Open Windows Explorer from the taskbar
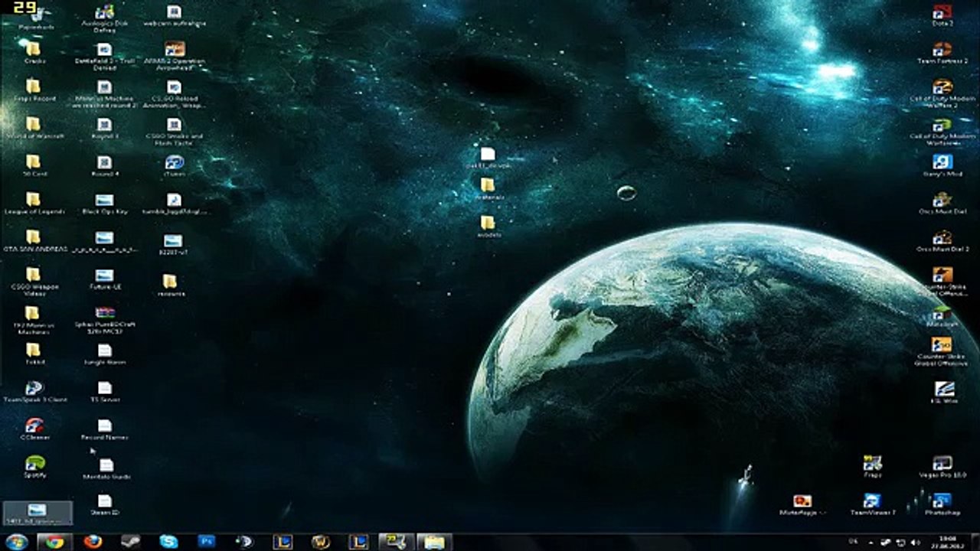 click(x=434, y=542)
